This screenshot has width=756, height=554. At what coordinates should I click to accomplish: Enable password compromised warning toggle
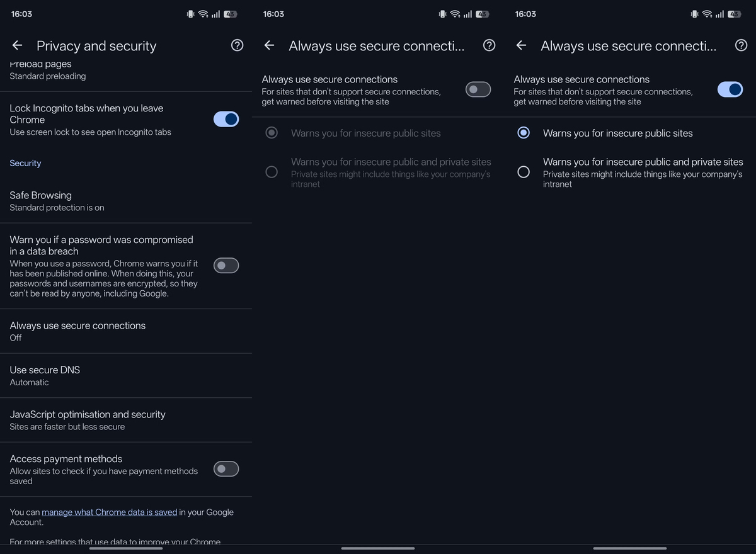[226, 266]
